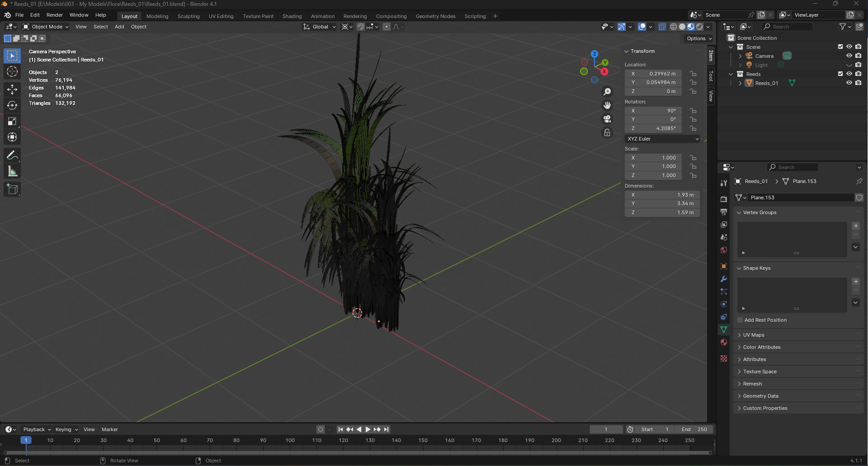868x466 pixels.
Task: Hide the Camera object in viewport
Action: (849, 56)
